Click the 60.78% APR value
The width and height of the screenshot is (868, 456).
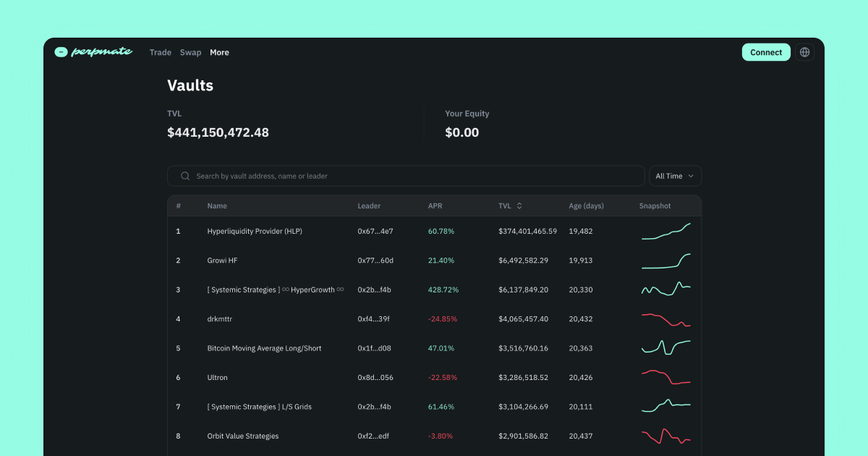pos(441,231)
